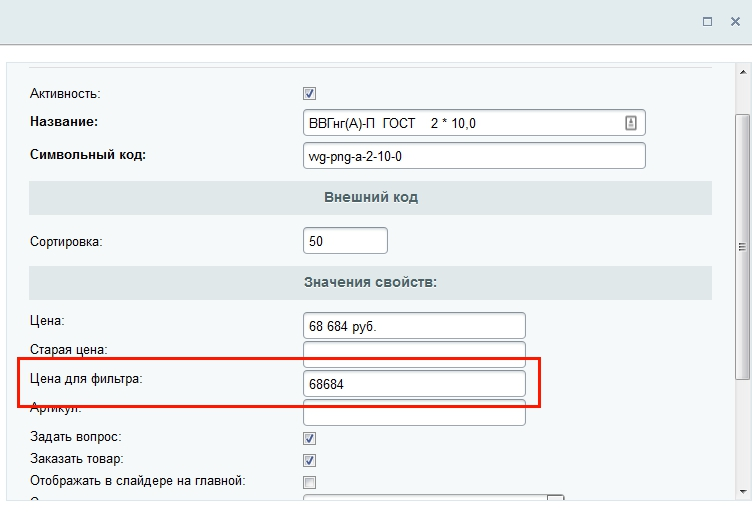Click the empty Старая цена field
The height and width of the screenshot is (519, 752).
click(x=414, y=352)
